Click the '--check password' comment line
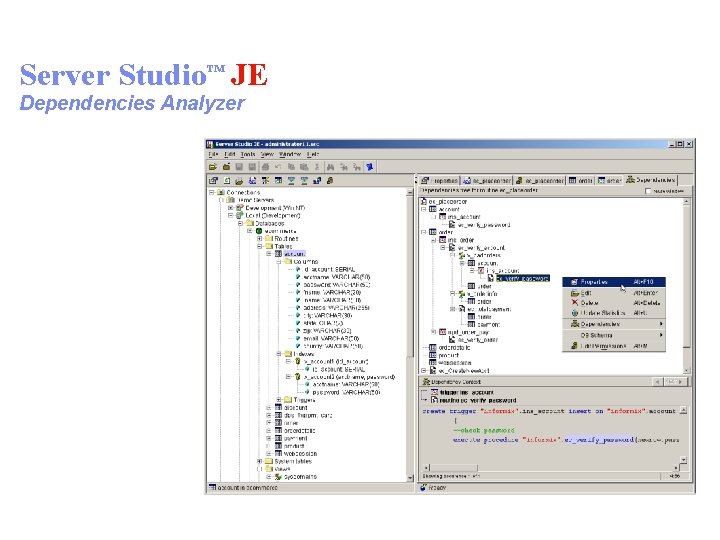Image resolution: width=720 pixels, height=540 pixels. [484, 430]
